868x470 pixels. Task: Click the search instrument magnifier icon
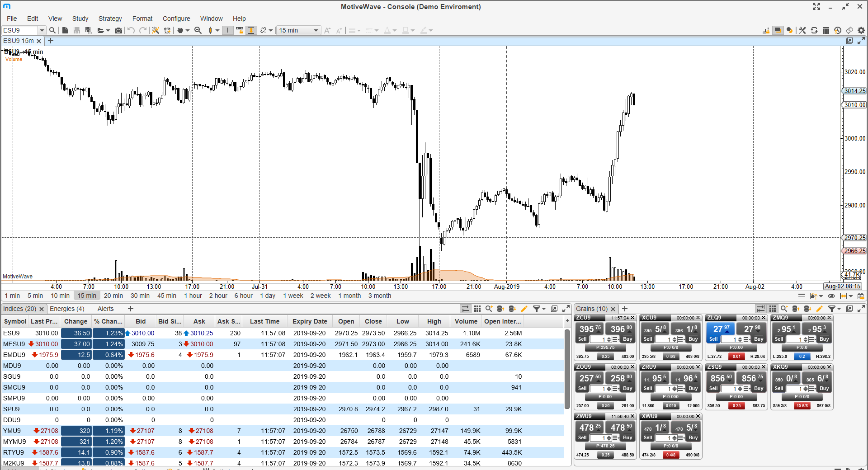tap(52, 30)
